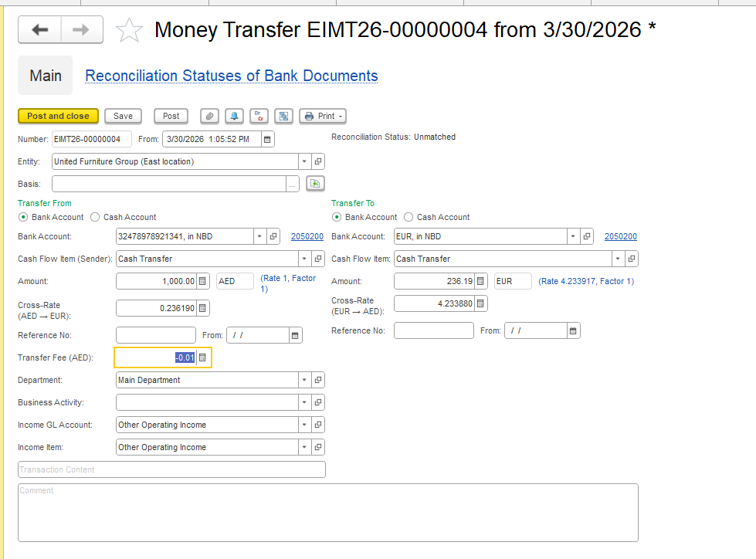Screen dimensions: 756x559
Task: Click the document structure icon beside Print
Action: [283, 116]
